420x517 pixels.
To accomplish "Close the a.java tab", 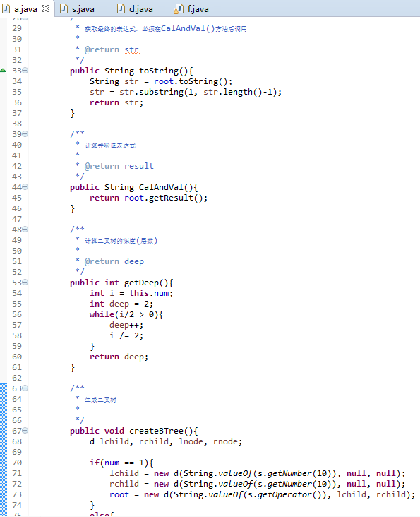I will (46, 9).
